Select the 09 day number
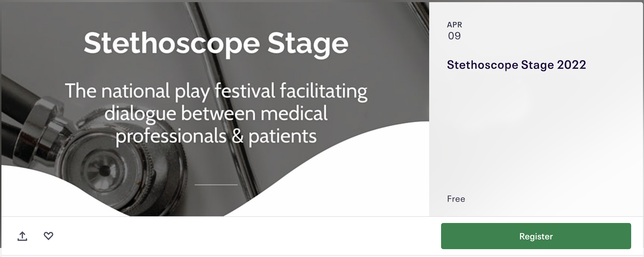 (454, 36)
